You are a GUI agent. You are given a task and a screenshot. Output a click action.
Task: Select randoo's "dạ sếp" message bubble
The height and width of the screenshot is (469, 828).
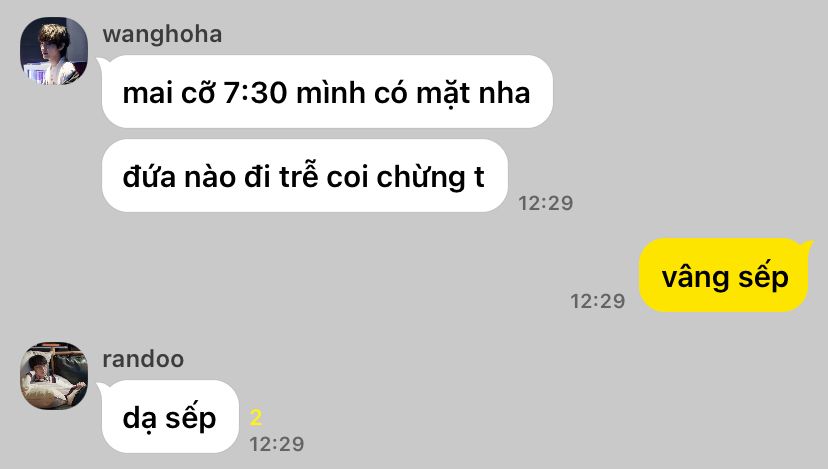[170, 417]
